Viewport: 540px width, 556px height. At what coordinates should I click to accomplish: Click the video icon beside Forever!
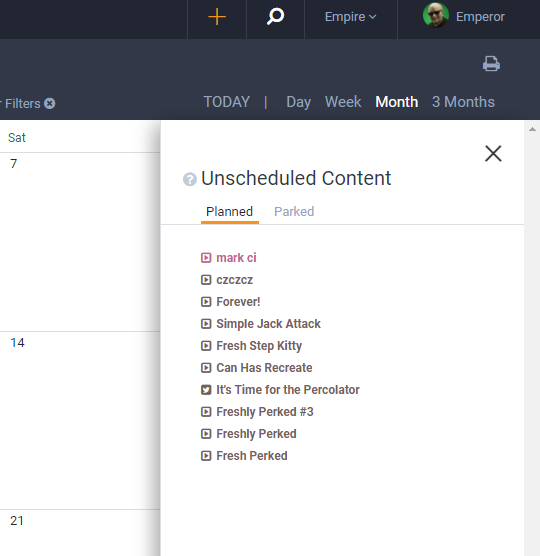click(206, 302)
